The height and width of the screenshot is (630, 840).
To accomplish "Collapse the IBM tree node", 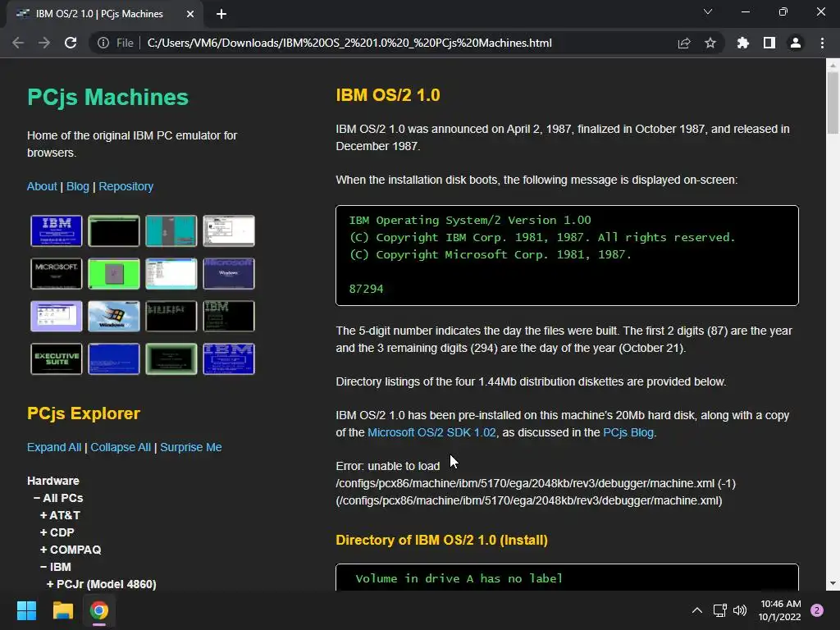I will tap(56, 567).
